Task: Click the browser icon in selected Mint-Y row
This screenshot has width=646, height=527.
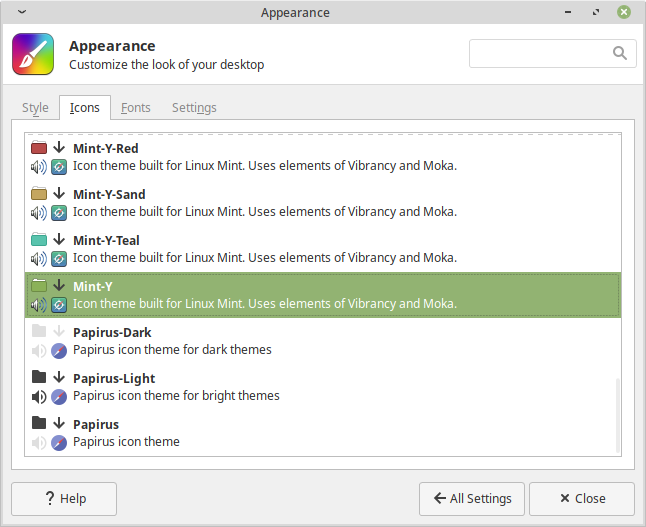Action: point(59,305)
